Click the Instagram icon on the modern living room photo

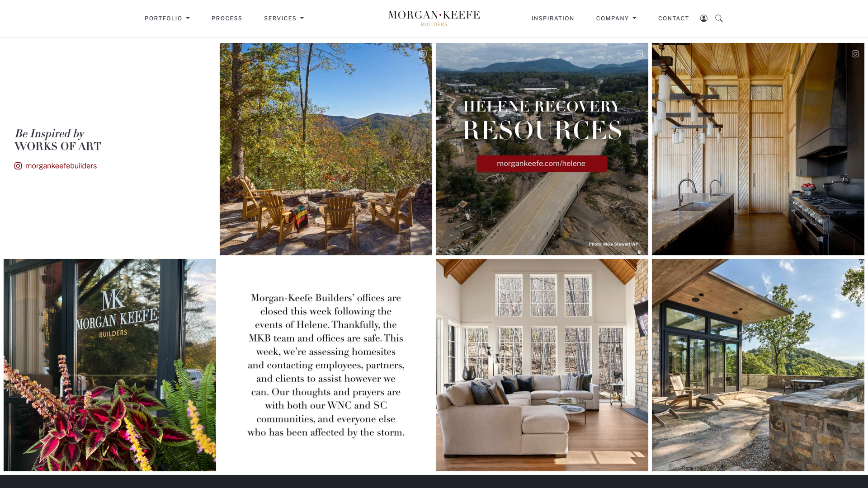click(638, 270)
